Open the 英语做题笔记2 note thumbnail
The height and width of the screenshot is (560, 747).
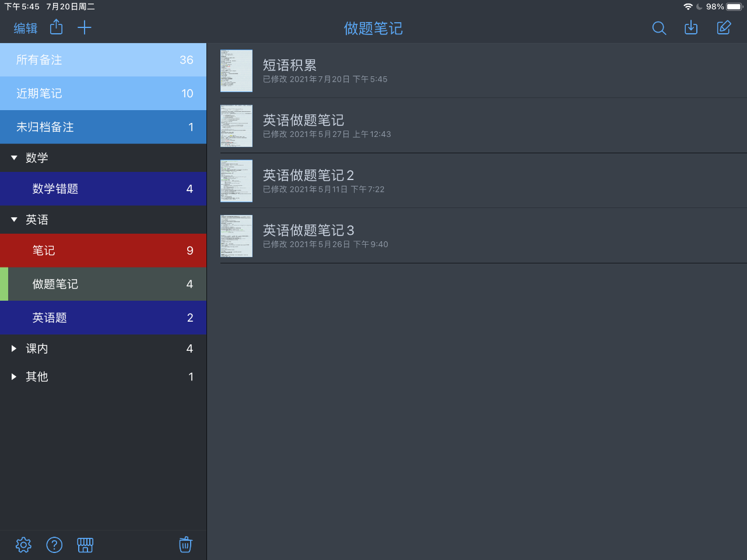coord(236,181)
